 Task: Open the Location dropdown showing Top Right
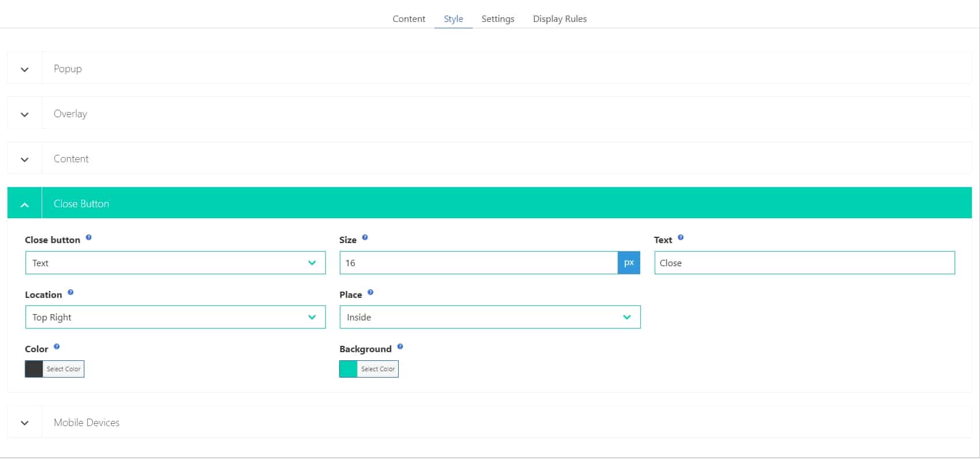(175, 317)
